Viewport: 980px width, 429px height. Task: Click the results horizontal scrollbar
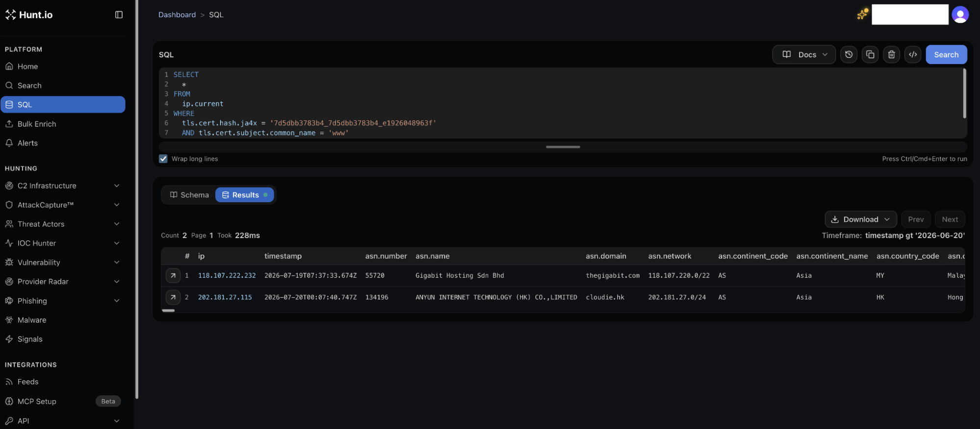169,310
